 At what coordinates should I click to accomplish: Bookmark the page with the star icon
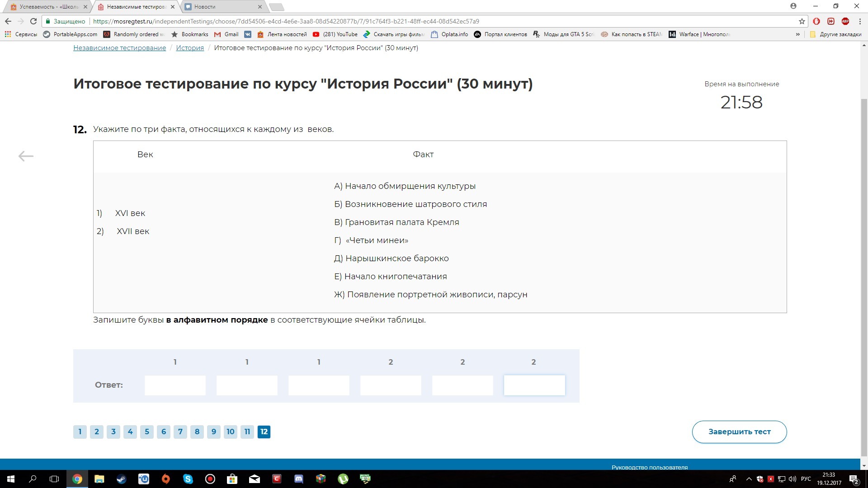click(x=802, y=21)
